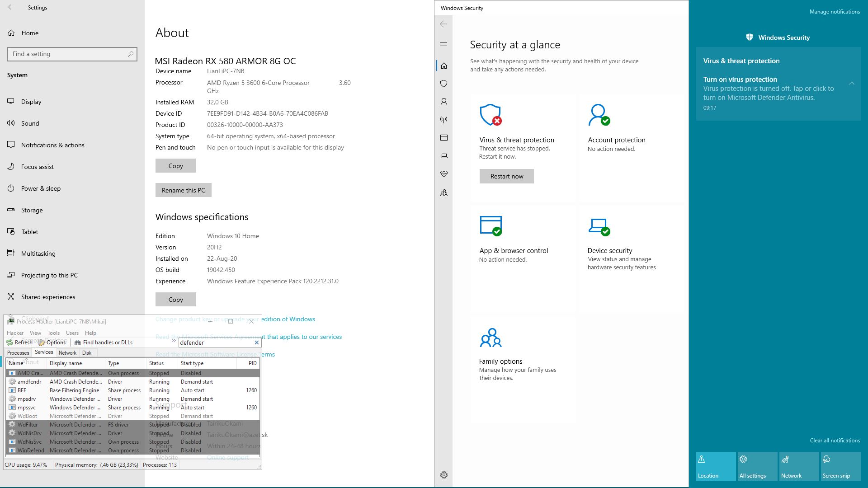868x488 pixels.
Task: Sort services by Start type column header
Action: (207, 363)
